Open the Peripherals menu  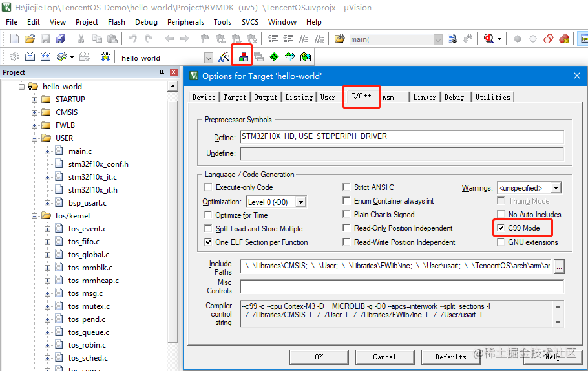tap(185, 22)
